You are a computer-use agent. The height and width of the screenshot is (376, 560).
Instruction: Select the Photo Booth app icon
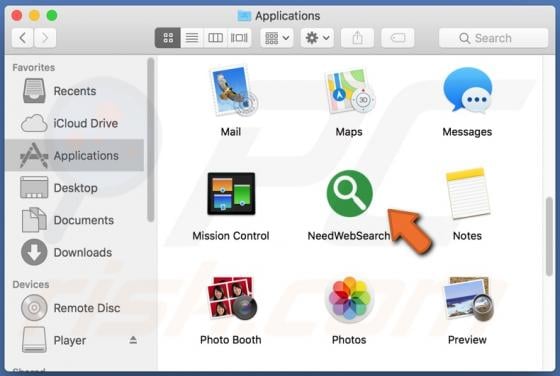tap(232, 298)
